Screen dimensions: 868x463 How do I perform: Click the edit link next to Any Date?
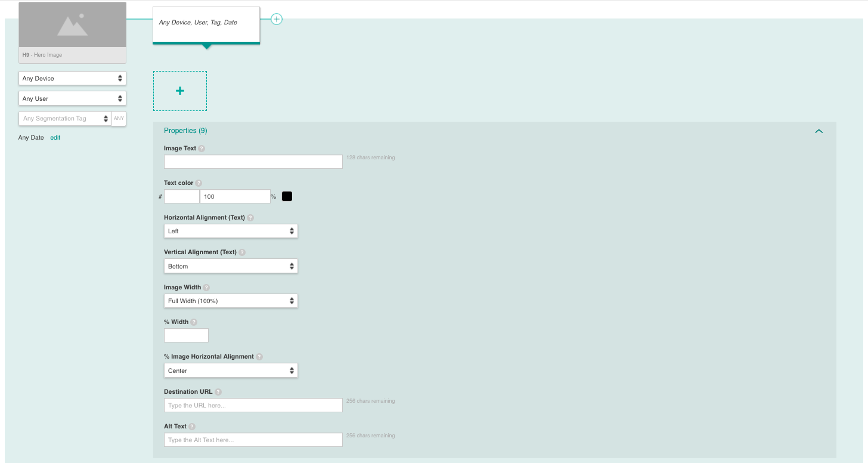(x=55, y=138)
